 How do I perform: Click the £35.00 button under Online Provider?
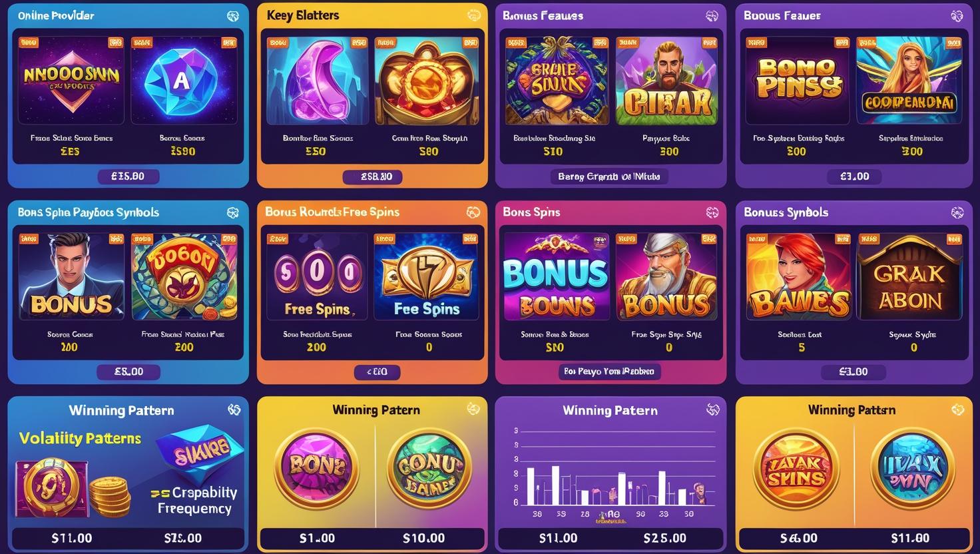128,176
